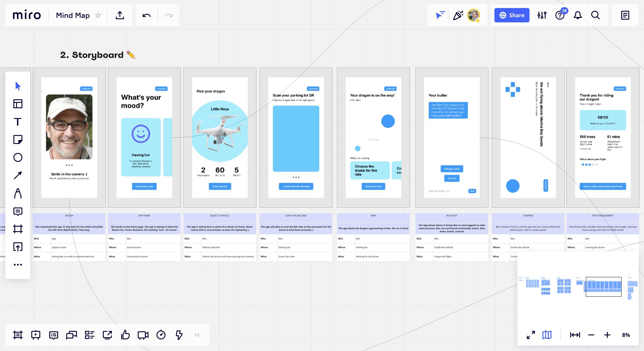Toggle the minimap map icon
Viewport: 644px width, 351px height.
point(547,335)
